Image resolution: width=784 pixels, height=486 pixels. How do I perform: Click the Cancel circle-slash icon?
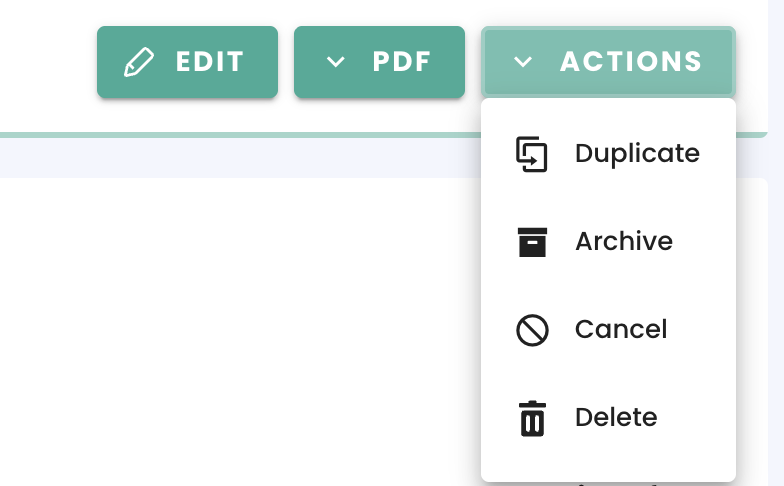pos(532,330)
